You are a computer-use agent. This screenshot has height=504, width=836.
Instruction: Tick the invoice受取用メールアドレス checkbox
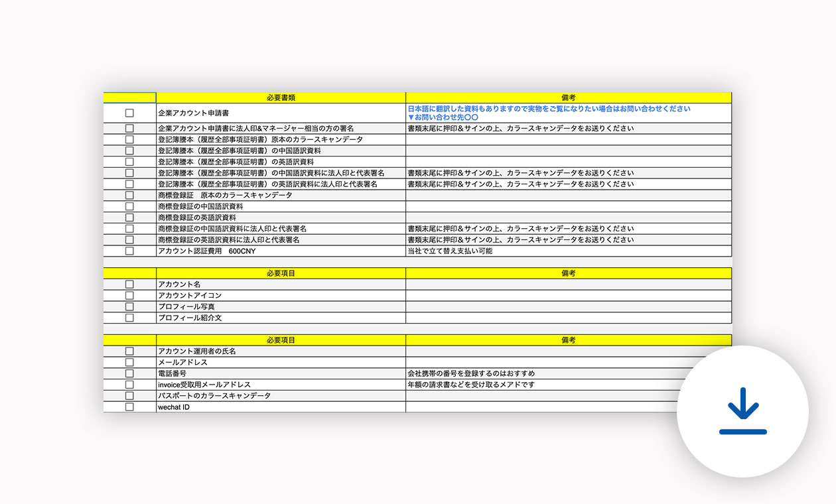(x=129, y=385)
